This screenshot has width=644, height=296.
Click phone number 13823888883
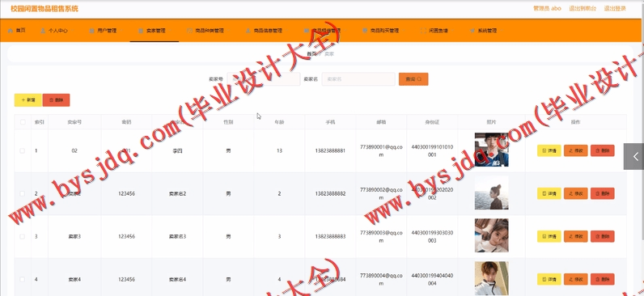pos(330,236)
